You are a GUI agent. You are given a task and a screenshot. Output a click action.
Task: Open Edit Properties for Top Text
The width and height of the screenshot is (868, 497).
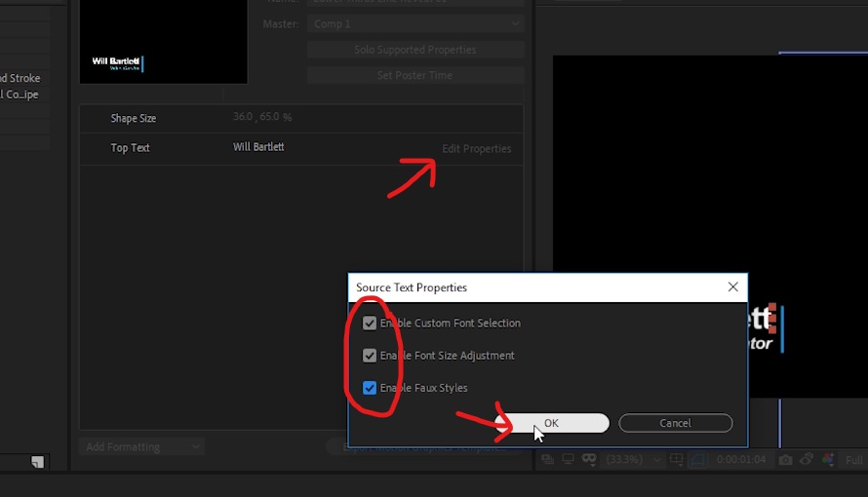(x=477, y=149)
